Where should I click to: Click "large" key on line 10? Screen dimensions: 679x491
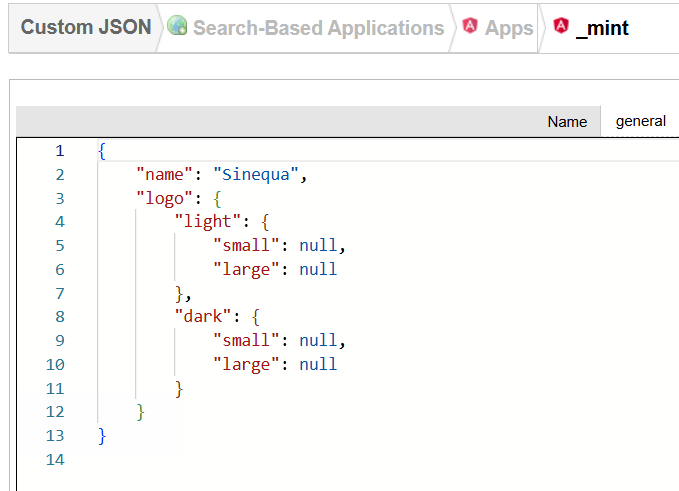pyautogui.click(x=246, y=364)
